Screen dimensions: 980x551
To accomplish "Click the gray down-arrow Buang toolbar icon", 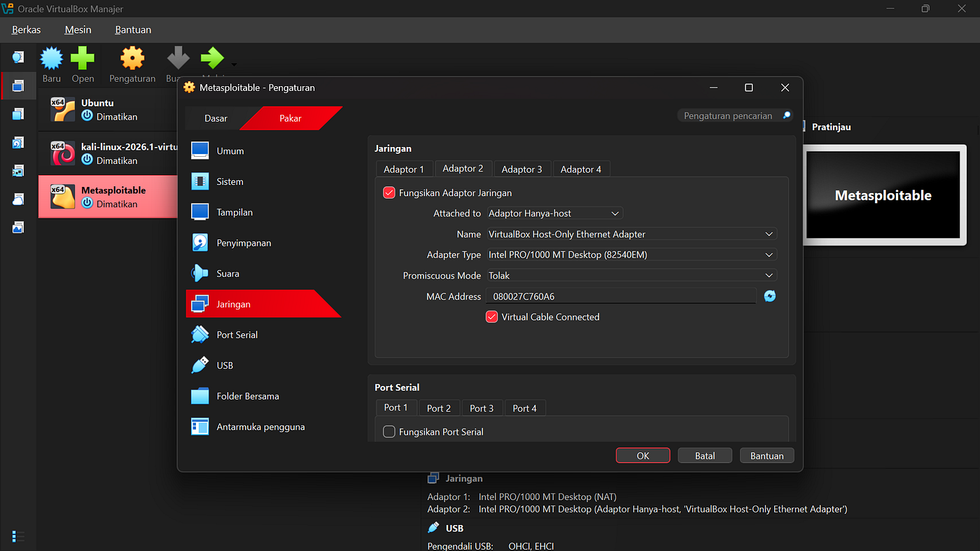I will click(178, 59).
